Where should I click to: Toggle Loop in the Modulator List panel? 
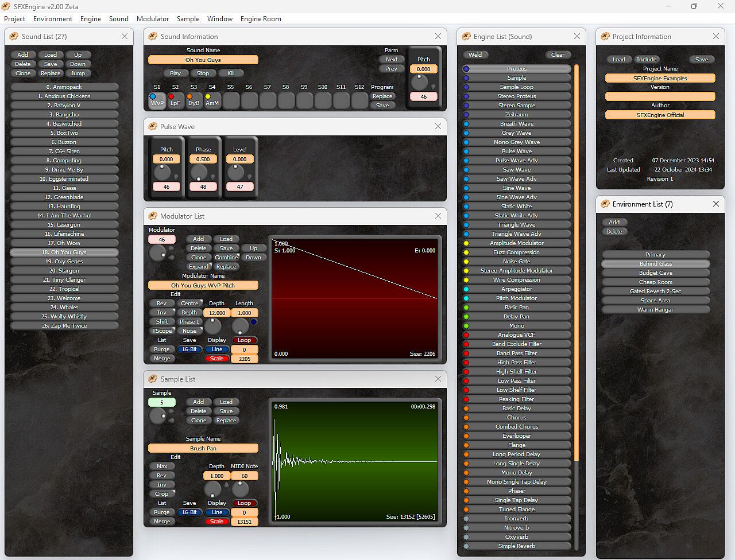coord(244,340)
